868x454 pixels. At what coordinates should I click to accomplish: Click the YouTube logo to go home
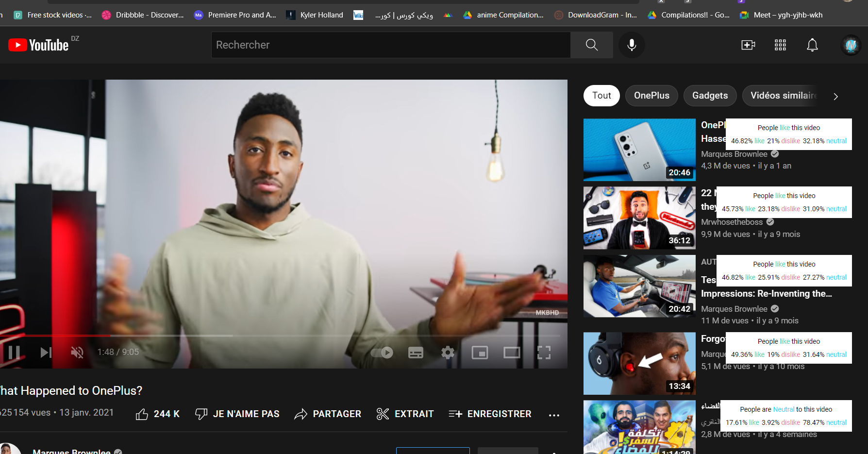39,45
